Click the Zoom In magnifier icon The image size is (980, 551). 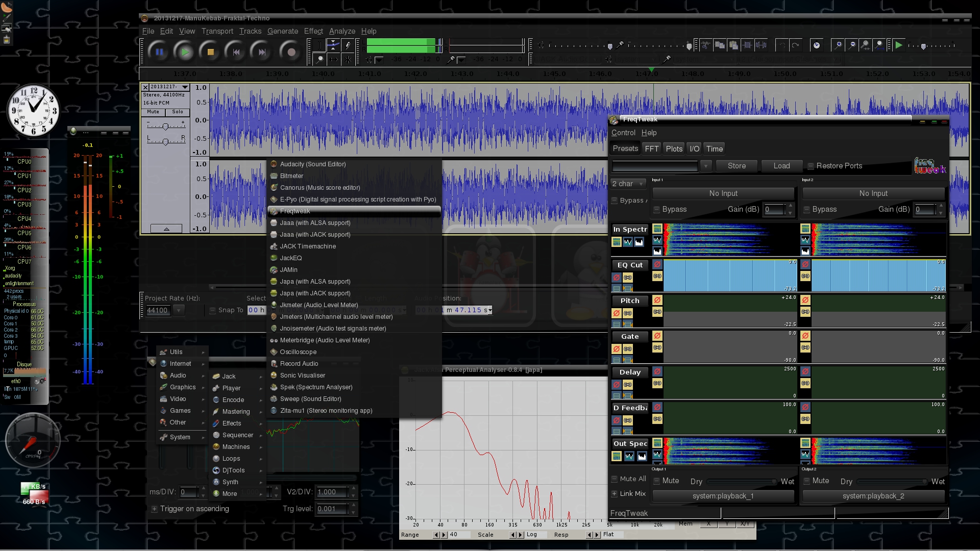[x=838, y=45]
